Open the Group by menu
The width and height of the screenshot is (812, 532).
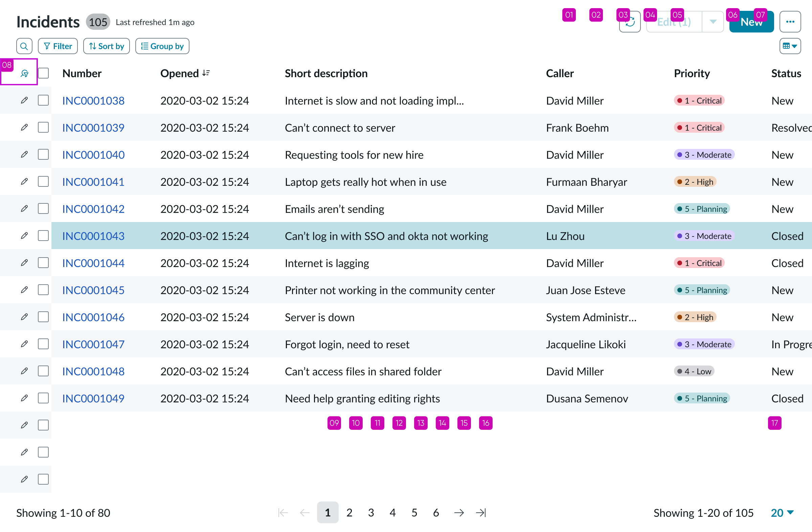click(162, 46)
